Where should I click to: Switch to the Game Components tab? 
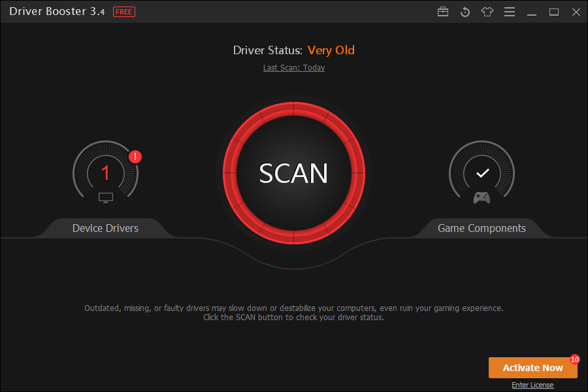point(482,228)
